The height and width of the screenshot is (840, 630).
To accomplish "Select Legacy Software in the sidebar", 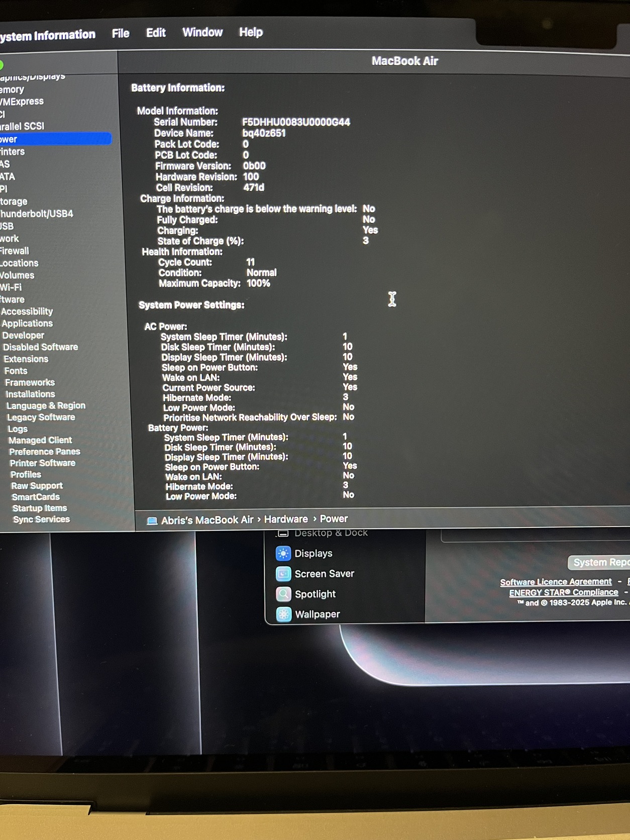I will tap(41, 417).
